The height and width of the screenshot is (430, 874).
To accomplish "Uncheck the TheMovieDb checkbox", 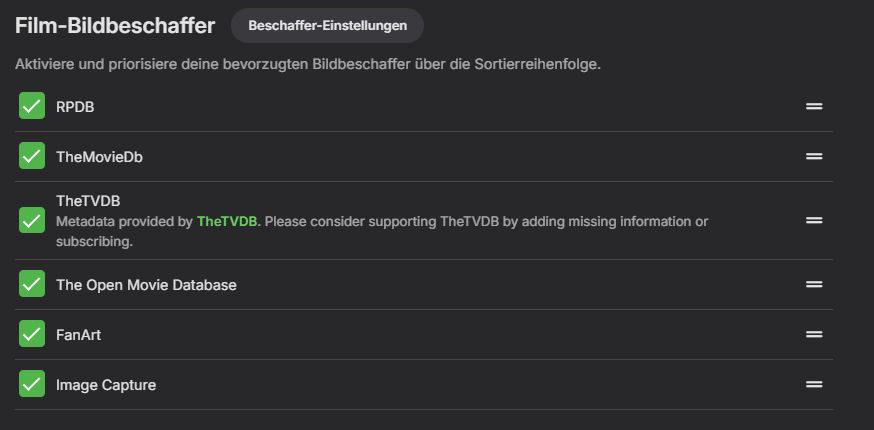I will tap(32, 156).
